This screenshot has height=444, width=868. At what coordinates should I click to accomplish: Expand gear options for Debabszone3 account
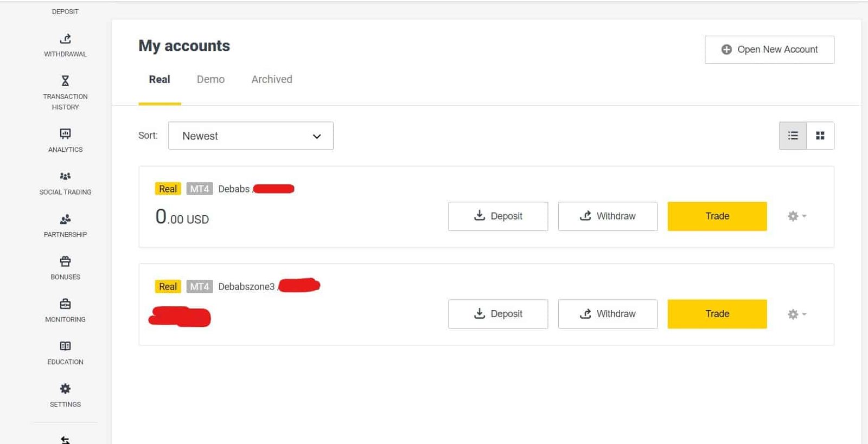point(796,314)
